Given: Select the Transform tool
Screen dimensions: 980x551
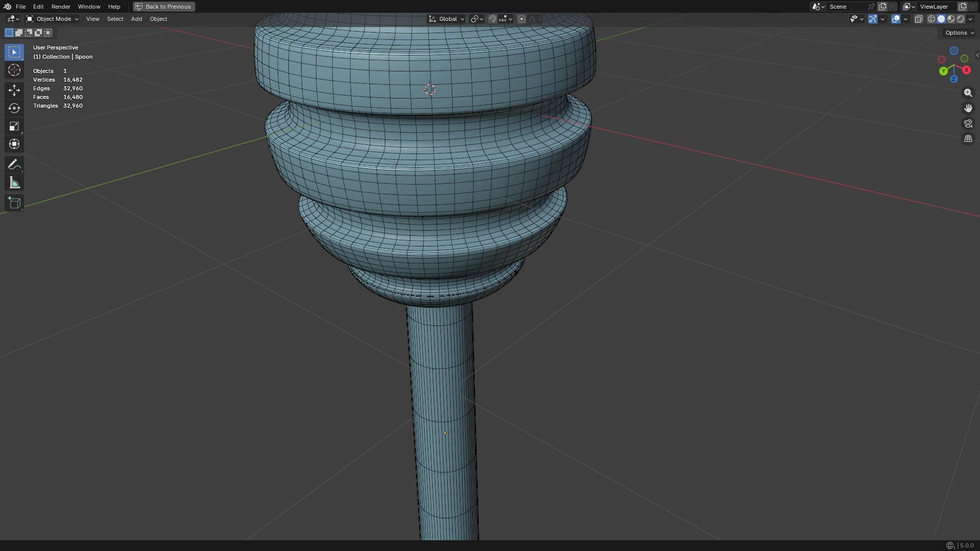Looking at the screenshot, I should (x=14, y=144).
